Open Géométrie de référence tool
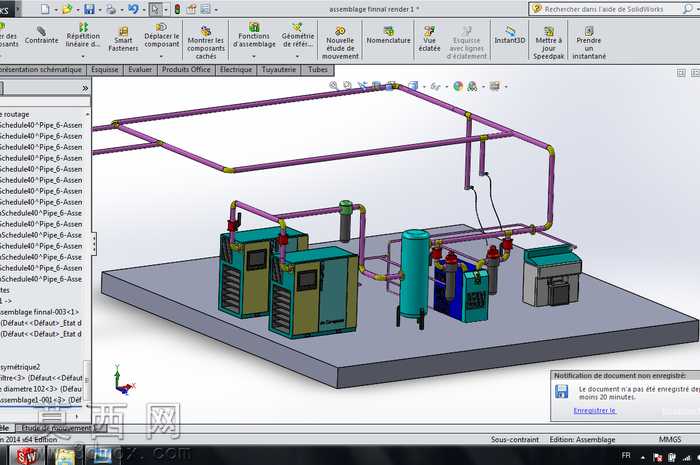The width and height of the screenshot is (700, 465). (x=297, y=35)
